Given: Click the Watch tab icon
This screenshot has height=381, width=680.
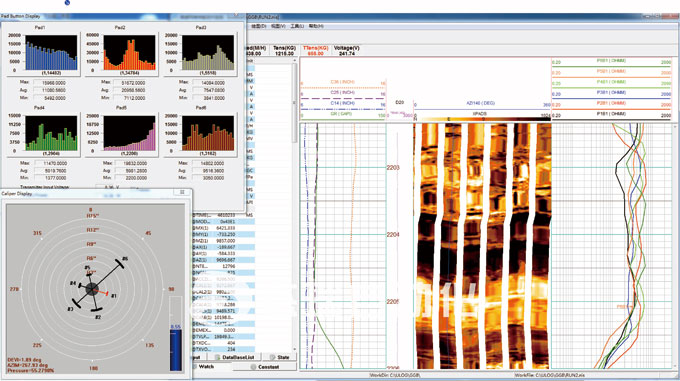Looking at the screenshot, I should (194, 367).
